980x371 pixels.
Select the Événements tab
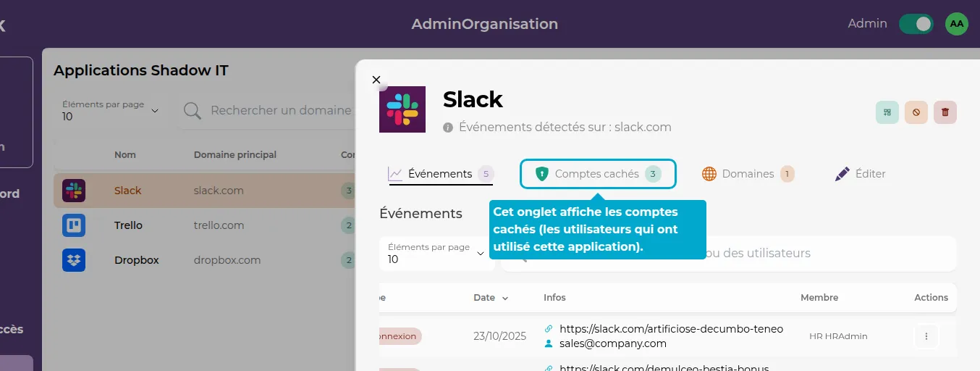(440, 174)
